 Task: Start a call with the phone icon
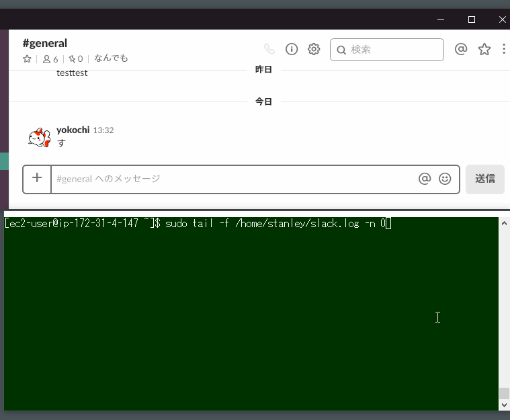coord(269,49)
